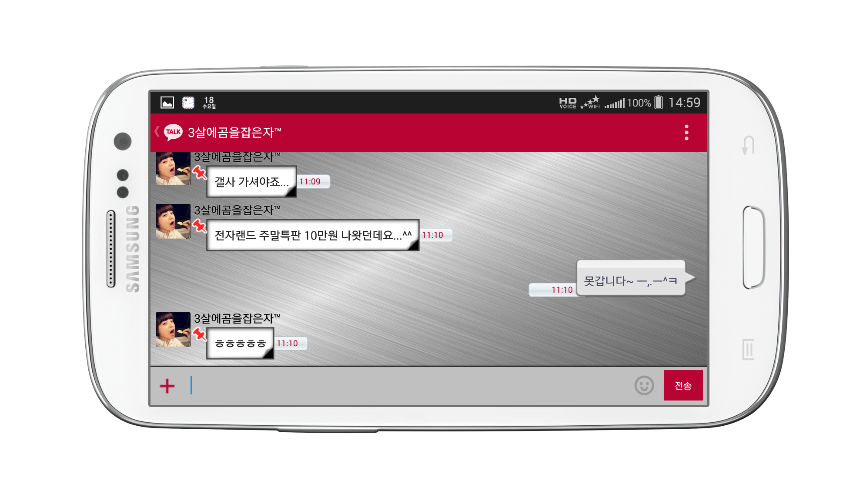Tap the 14:59 clock in status bar
Viewport: 863px width, 504px height.
[x=684, y=103]
